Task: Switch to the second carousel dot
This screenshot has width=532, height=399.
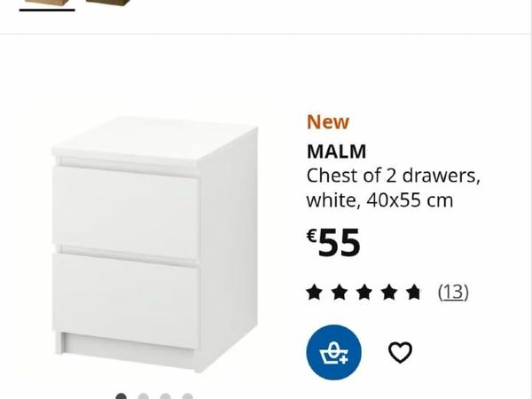Action: (143, 396)
